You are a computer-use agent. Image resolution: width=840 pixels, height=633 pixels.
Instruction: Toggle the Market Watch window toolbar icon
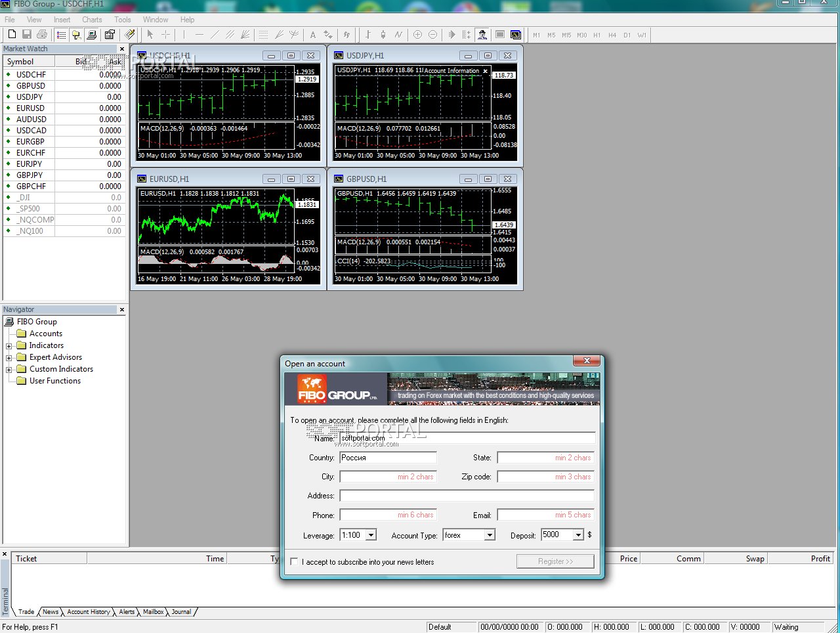point(61,34)
